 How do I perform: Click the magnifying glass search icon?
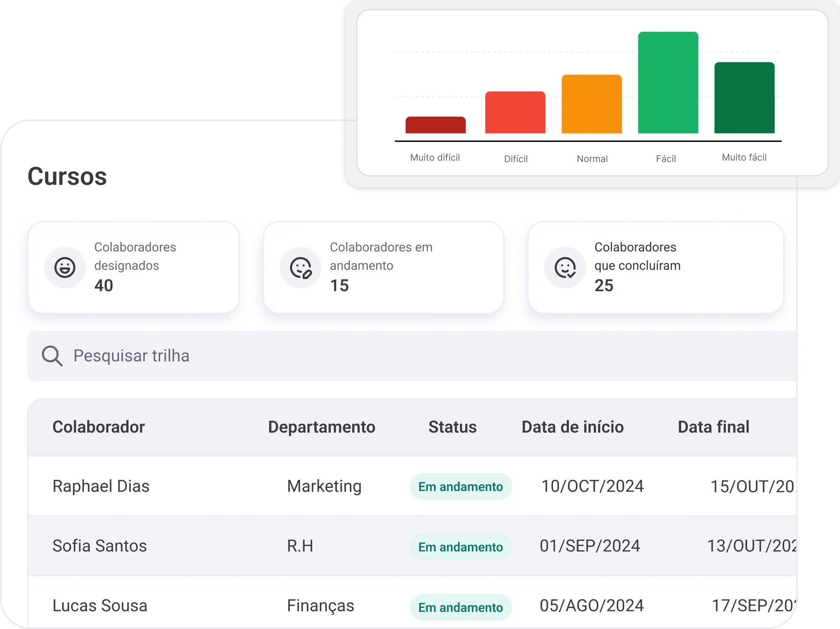[52, 356]
